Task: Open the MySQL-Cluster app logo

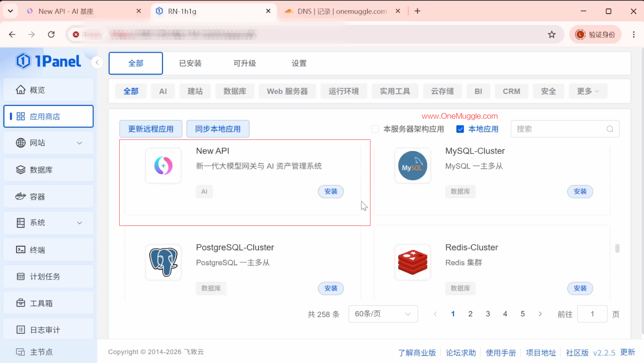Action: [x=413, y=166]
